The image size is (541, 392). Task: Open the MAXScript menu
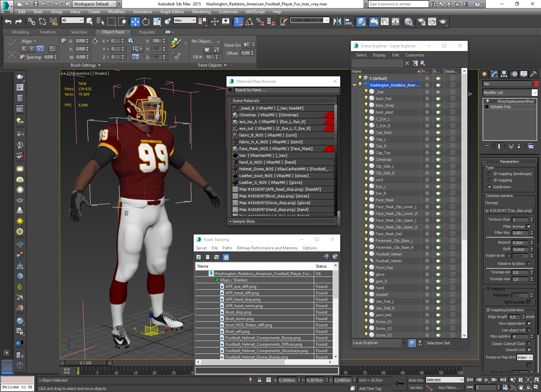coord(255,12)
